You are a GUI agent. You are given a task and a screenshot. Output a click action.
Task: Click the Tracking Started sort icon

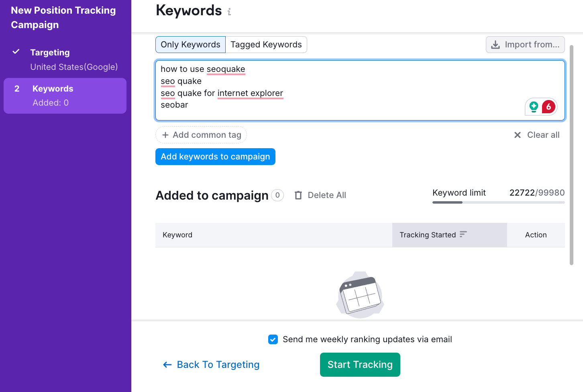[x=463, y=235]
